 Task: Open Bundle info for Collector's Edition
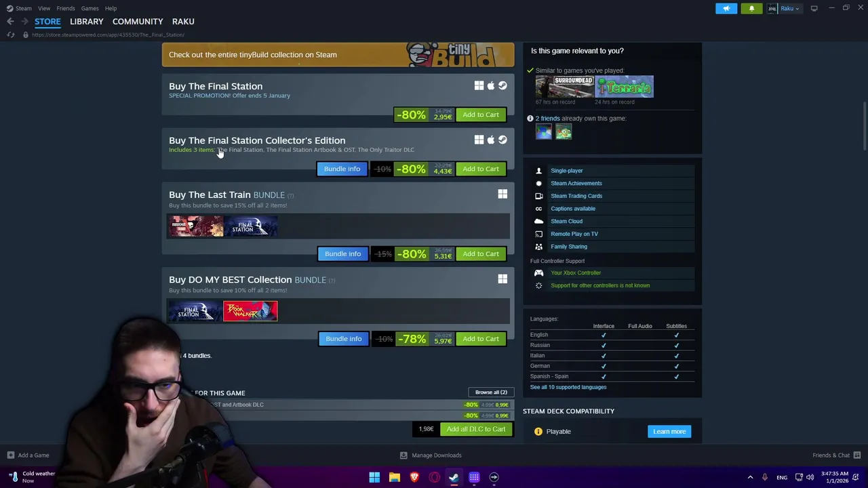(342, 169)
